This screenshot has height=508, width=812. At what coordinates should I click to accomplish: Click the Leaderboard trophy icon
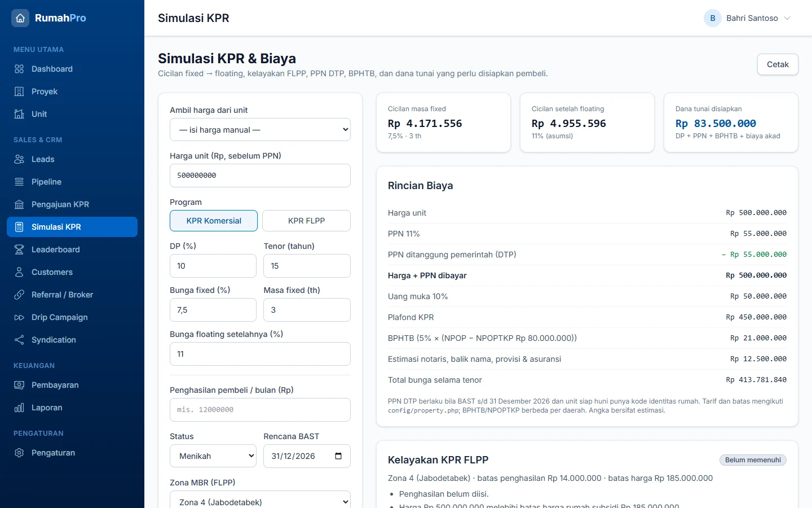(x=19, y=249)
